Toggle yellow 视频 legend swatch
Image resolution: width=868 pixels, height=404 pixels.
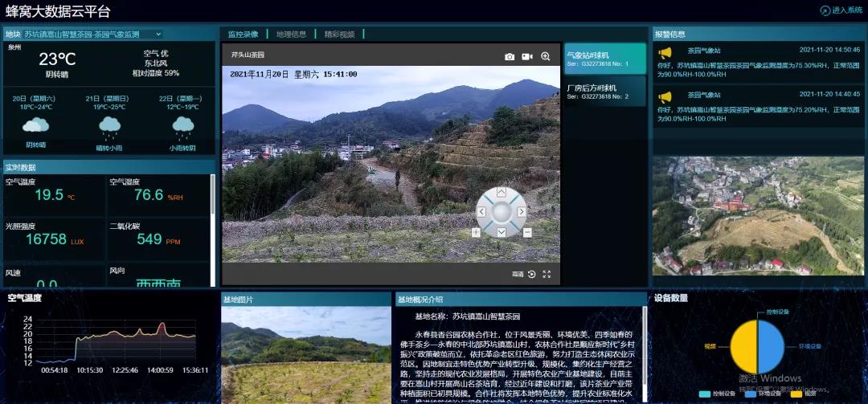796,394
